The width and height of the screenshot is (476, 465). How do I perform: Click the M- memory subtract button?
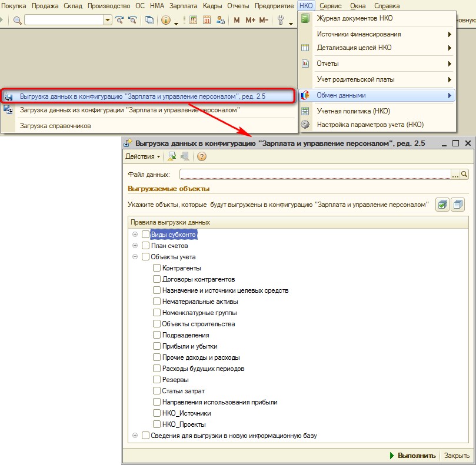point(264,20)
